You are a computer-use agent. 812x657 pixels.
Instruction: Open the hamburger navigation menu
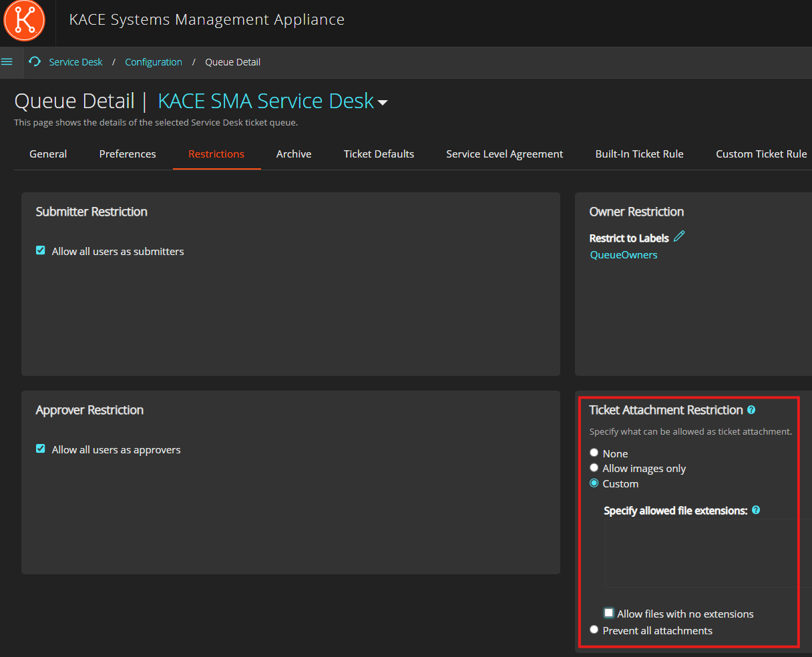point(7,62)
